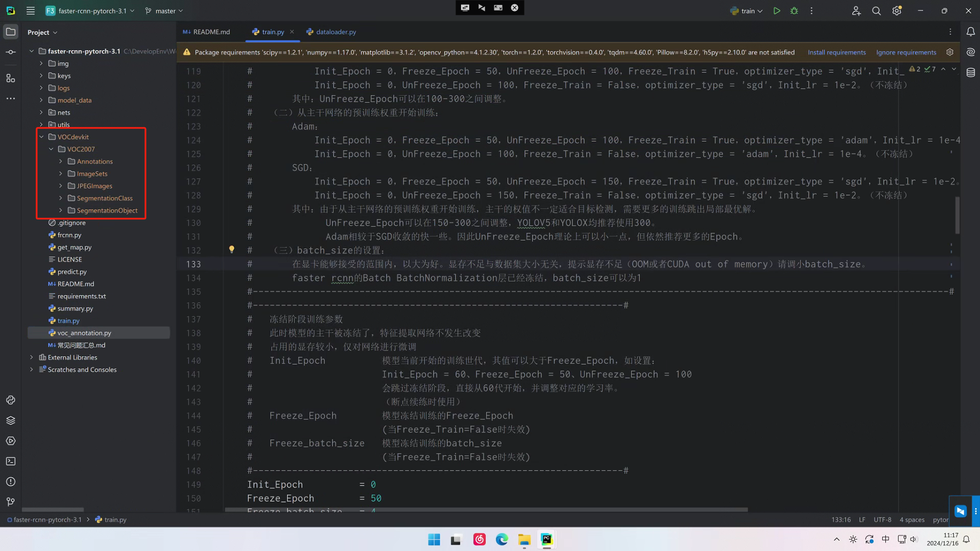Open the Structure tool window

(10, 78)
